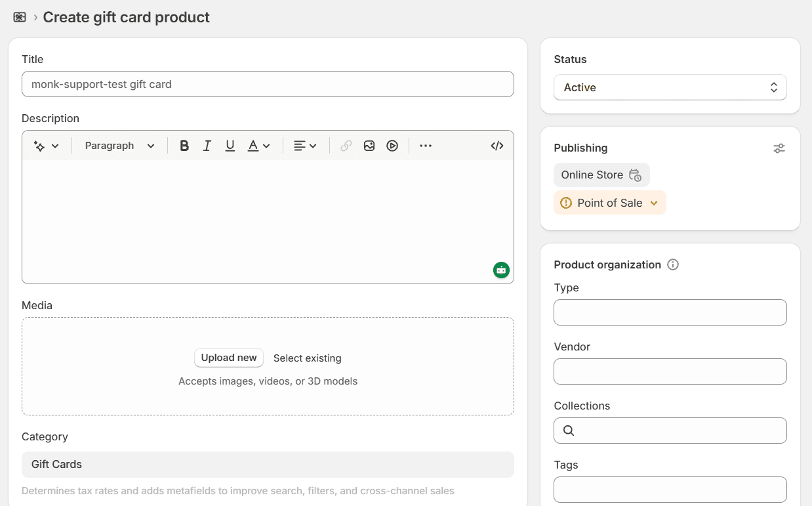Viewport: 812px width, 506px height.
Task: Open the more formatting options ellipsis
Action: pos(425,145)
